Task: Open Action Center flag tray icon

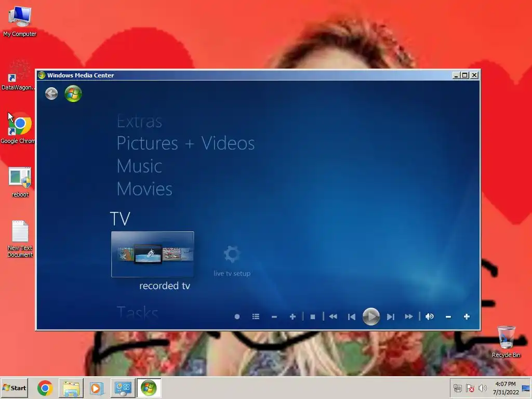Action: pyautogui.click(x=470, y=388)
